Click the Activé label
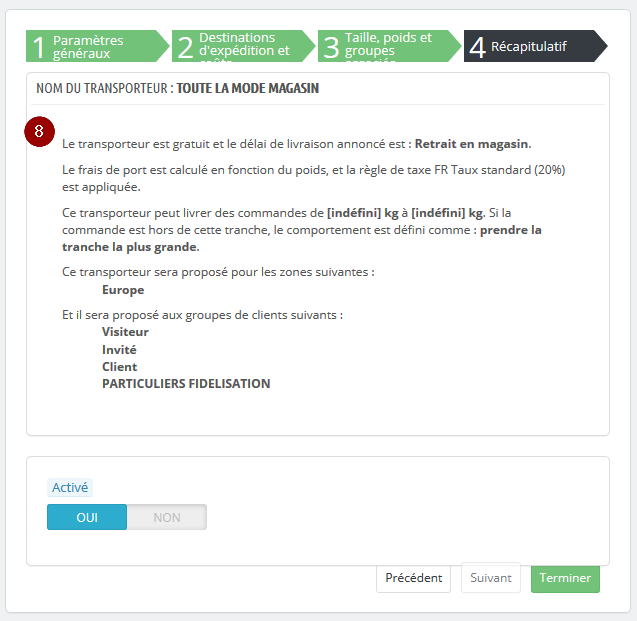The image size is (637, 621). point(70,487)
